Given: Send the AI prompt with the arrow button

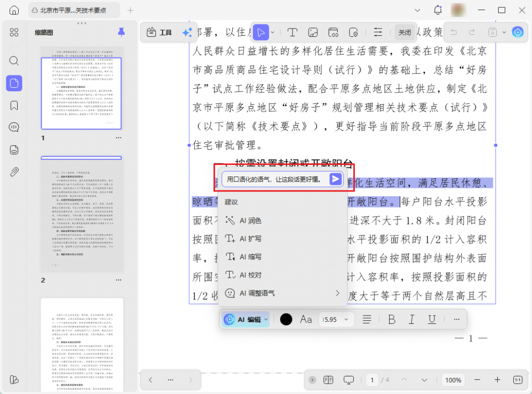Looking at the screenshot, I should (x=336, y=179).
